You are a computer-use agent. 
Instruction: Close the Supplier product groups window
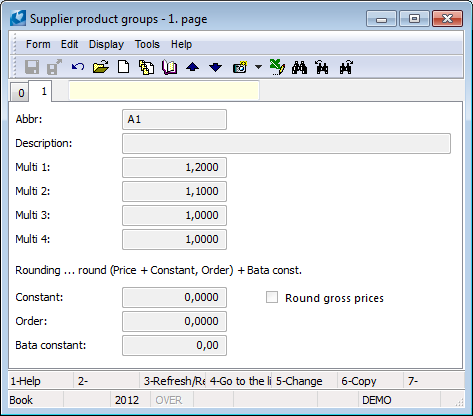click(x=447, y=18)
